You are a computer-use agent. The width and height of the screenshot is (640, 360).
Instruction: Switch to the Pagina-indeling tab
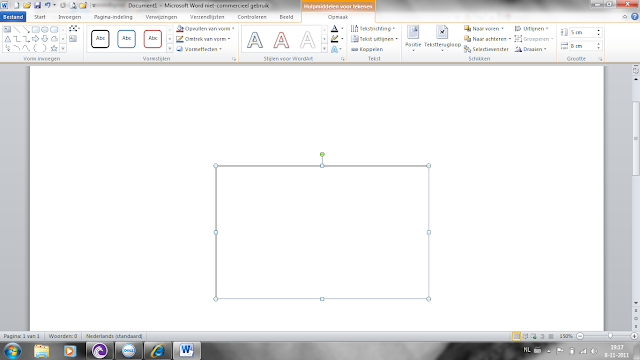[x=113, y=17]
